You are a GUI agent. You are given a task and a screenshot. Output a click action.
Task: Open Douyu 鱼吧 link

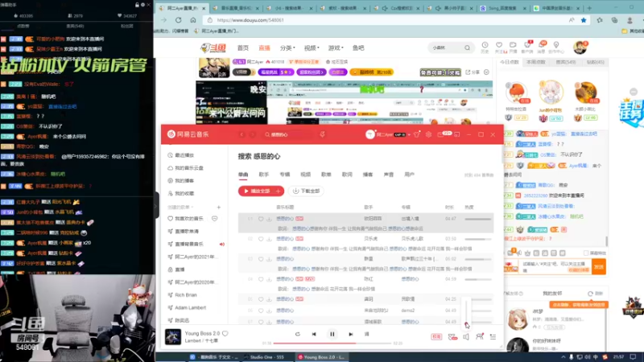(x=358, y=48)
